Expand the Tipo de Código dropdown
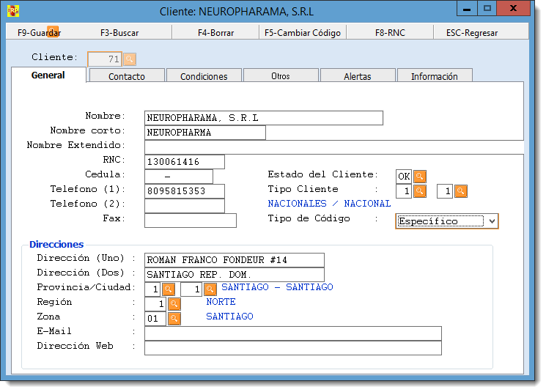 point(492,221)
